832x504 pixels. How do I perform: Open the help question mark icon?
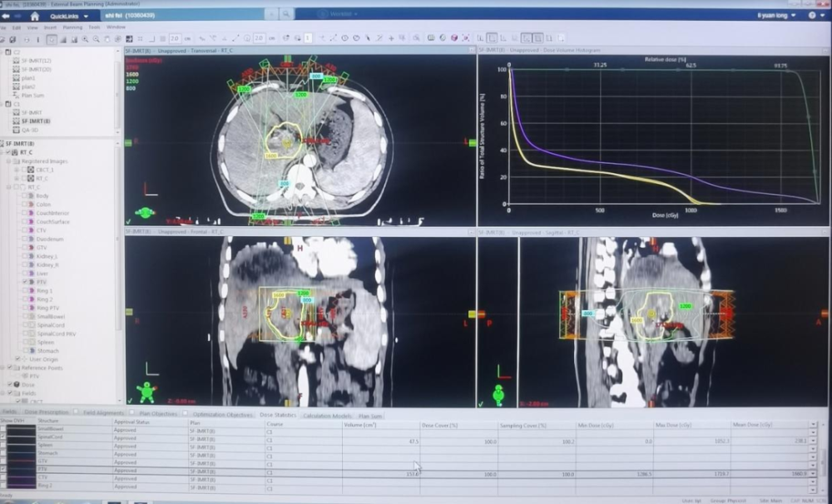[x=812, y=15]
